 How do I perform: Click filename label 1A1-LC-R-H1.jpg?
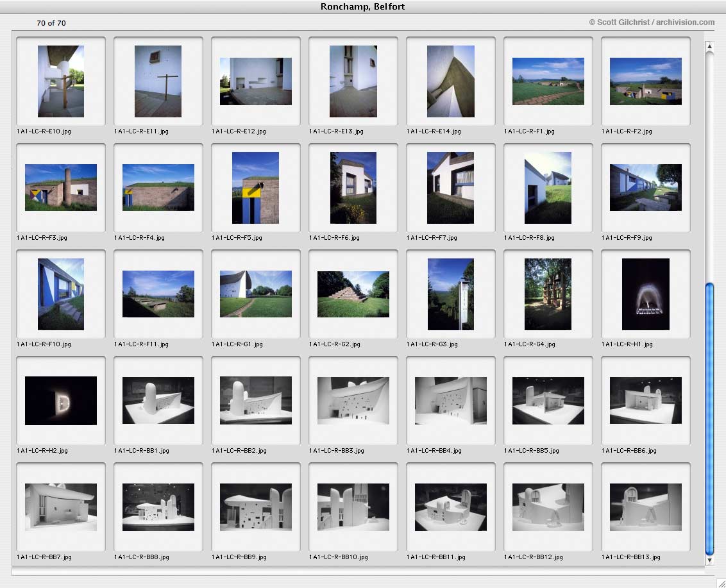coord(627,344)
